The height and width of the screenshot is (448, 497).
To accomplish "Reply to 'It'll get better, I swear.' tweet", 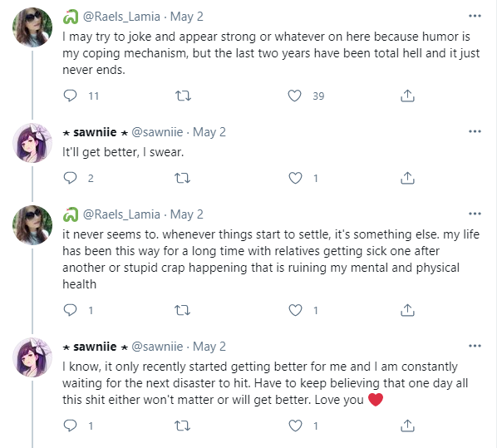I will (x=70, y=178).
